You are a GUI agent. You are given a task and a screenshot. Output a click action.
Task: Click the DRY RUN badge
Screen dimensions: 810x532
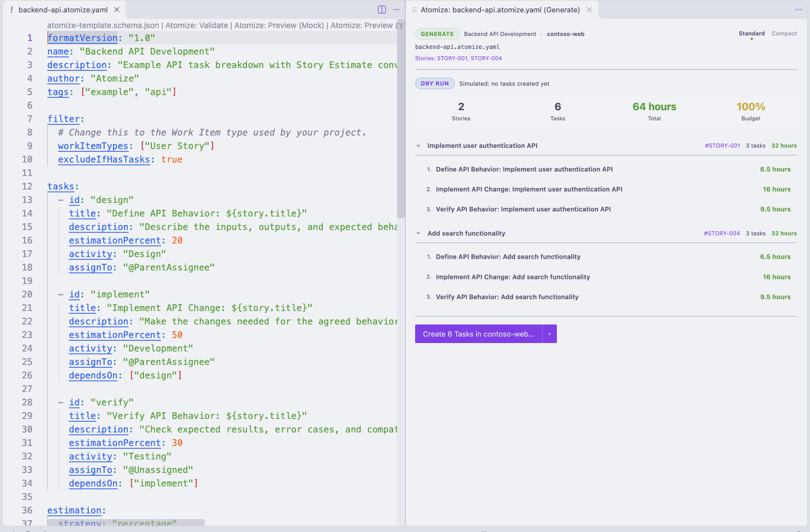coord(435,84)
